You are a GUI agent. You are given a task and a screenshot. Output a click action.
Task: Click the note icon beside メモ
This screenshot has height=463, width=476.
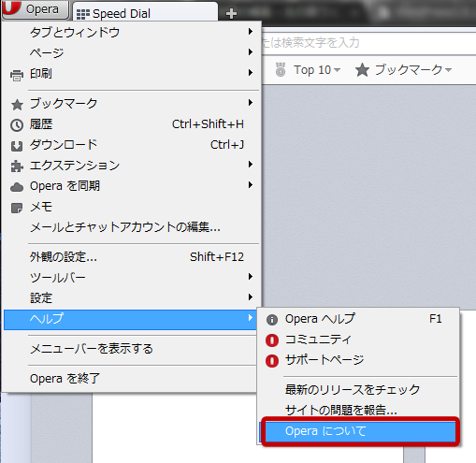click(x=17, y=208)
